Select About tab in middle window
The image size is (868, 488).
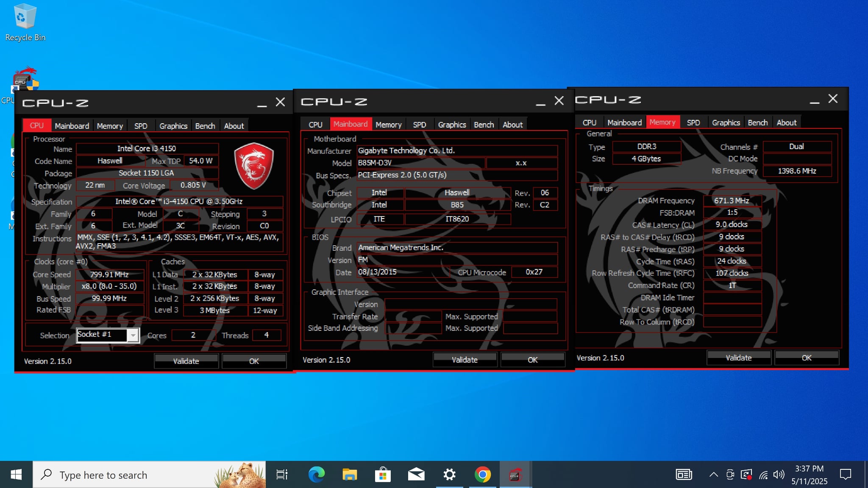[513, 125]
